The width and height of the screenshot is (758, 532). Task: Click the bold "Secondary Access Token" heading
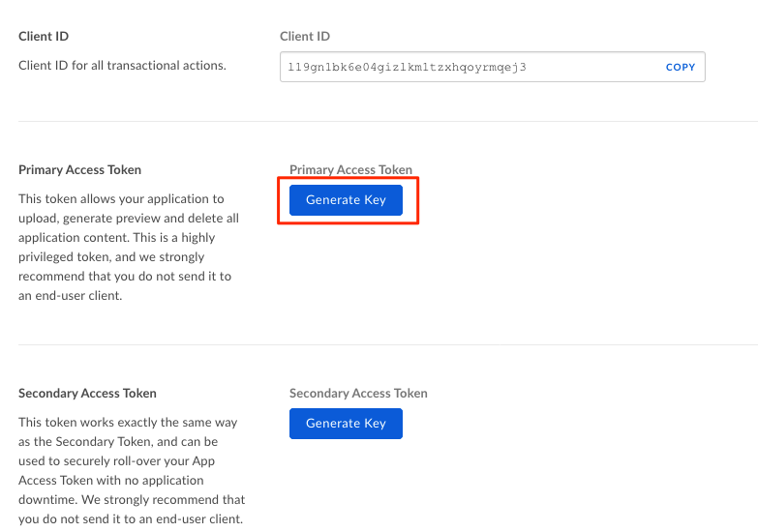(87, 394)
